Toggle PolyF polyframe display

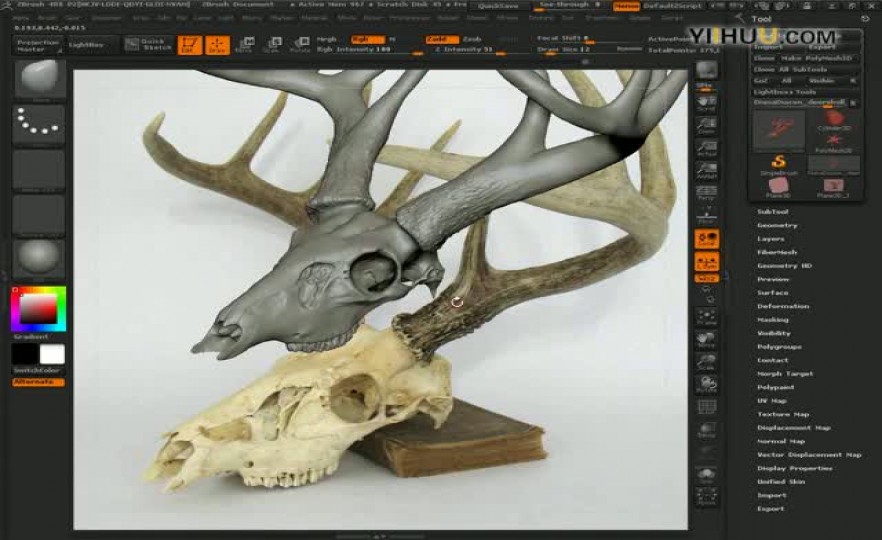click(706, 407)
